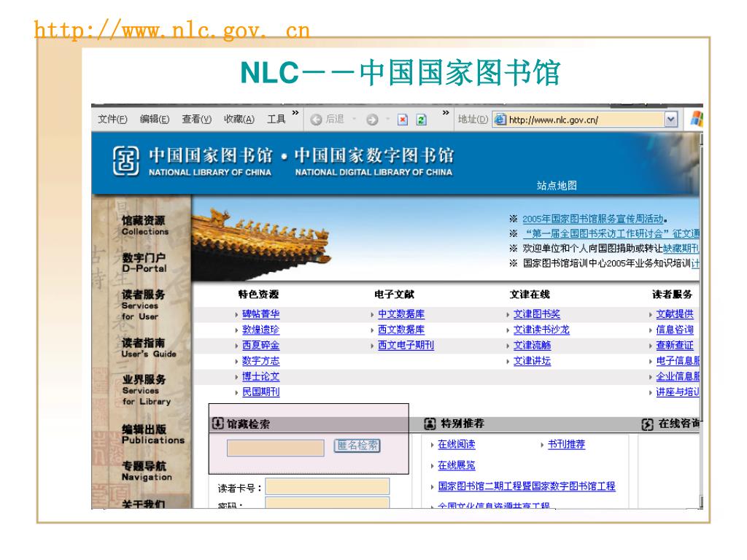Screen dimensions: 747x560
Task: Open 国家图书馆二期工程暨国家数字图书馆工程 link
Action: coord(527,486)
